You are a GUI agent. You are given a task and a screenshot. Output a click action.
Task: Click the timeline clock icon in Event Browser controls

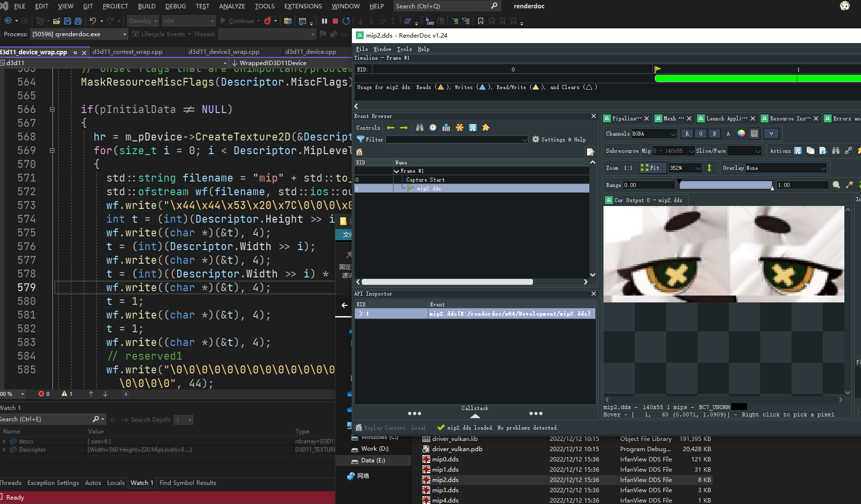point(433,128)
